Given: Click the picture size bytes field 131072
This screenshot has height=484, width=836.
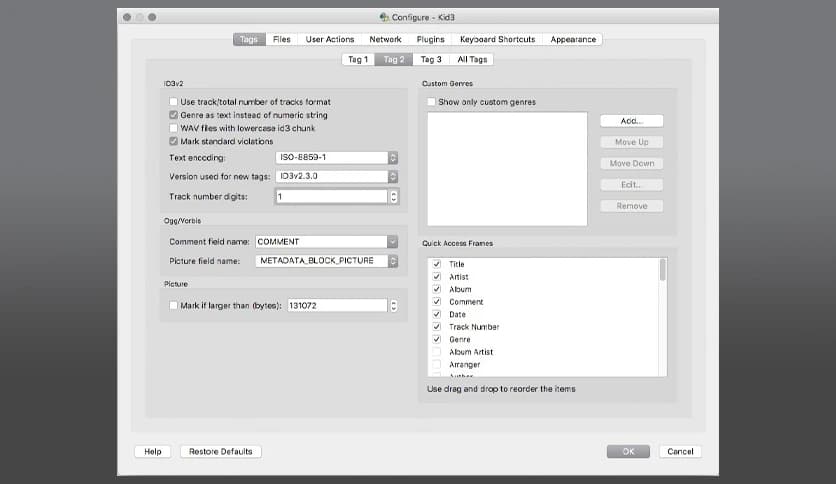Looking at the screenshot, I should coord(337,305).
